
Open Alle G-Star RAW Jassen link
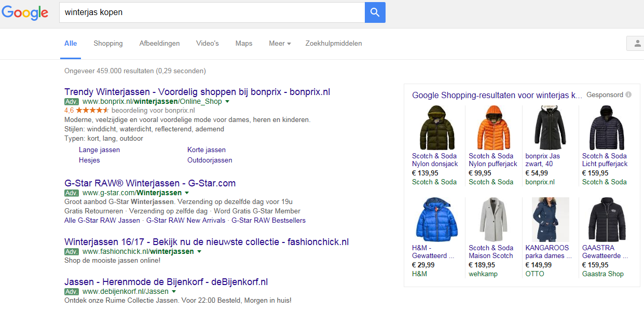click(102, 220)
